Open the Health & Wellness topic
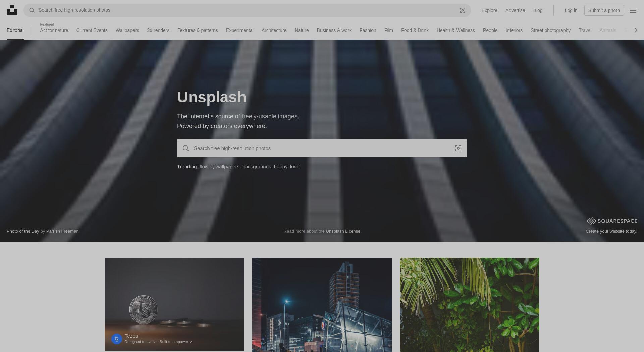The height and width of the screenshot is (352, 644). [x=455, y=30]
